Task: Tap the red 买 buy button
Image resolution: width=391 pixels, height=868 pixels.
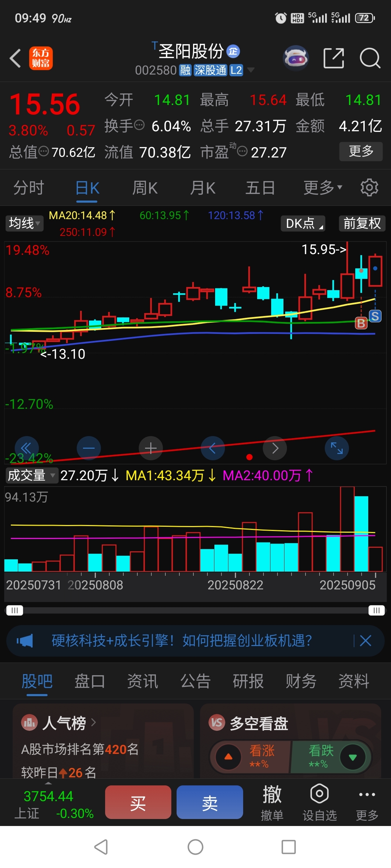Action: click(138, 802)
